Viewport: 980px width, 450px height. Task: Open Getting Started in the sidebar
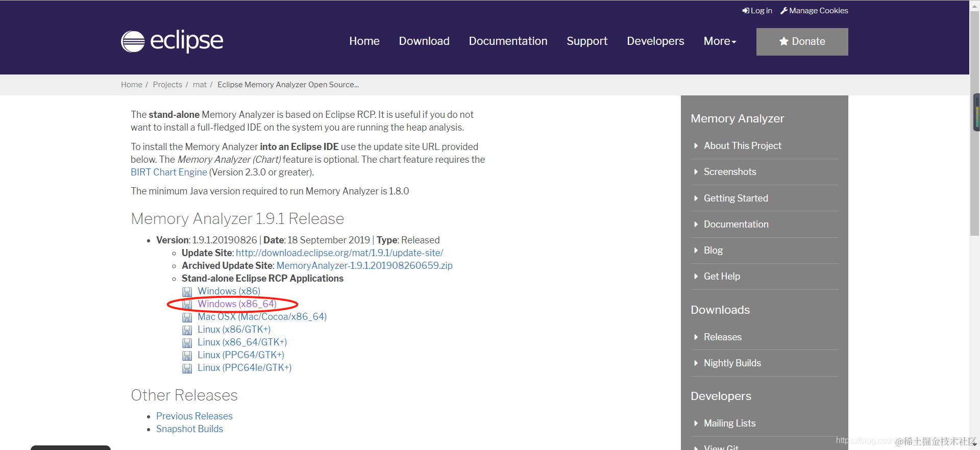point(736,198)
